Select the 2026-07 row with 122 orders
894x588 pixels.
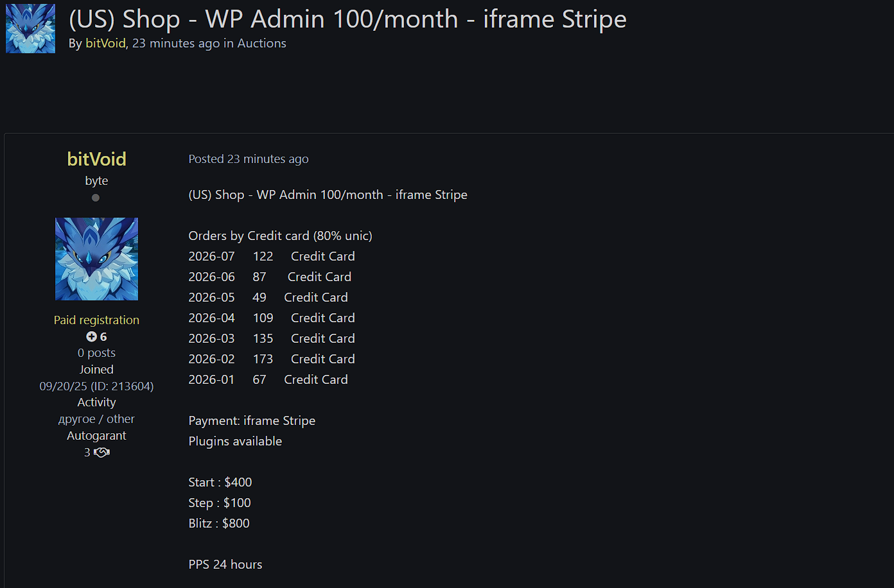(x=272, y=256)
